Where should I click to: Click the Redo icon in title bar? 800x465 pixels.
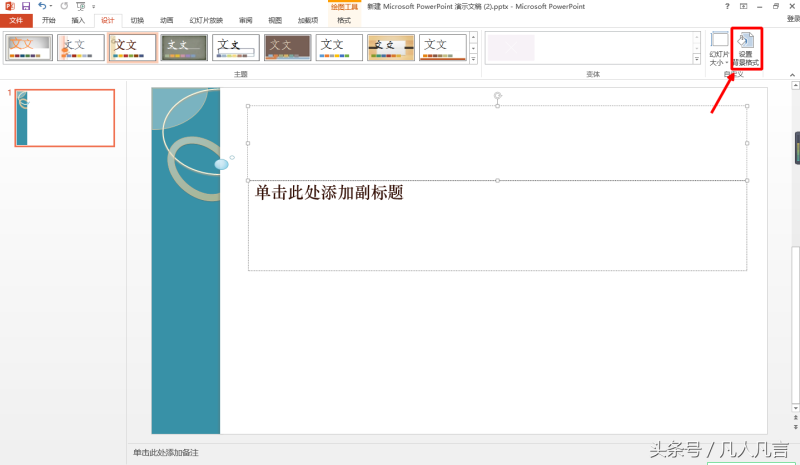click(x=64, y=6)
